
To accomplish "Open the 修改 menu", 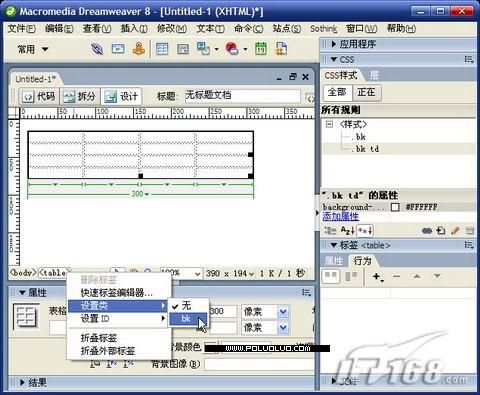I will click(172, 29).
